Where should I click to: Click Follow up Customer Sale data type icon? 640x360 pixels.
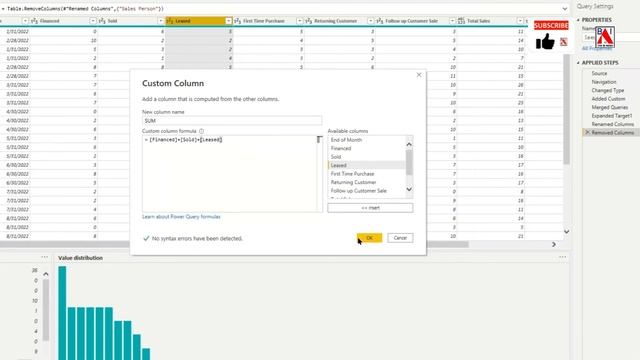click(380, 21)
